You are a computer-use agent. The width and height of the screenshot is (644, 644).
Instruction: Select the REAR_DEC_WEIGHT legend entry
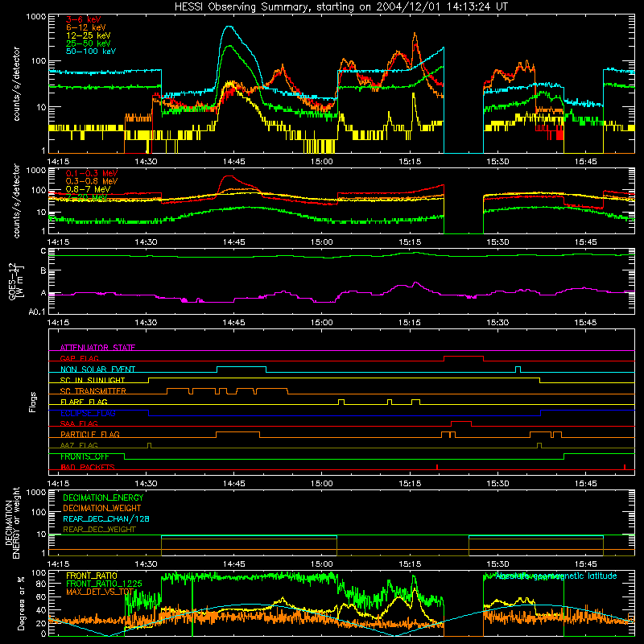tap(99, 530)
